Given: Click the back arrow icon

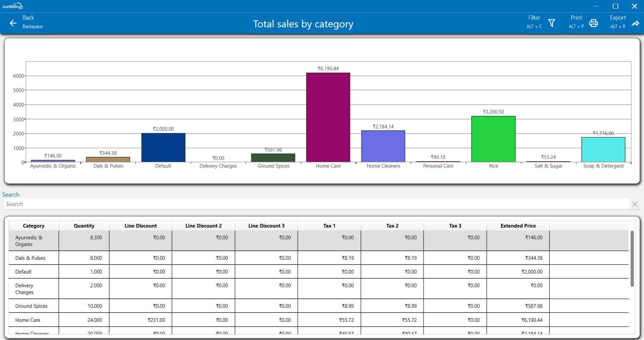Looking at the screenshot, I should coord(13,23).
